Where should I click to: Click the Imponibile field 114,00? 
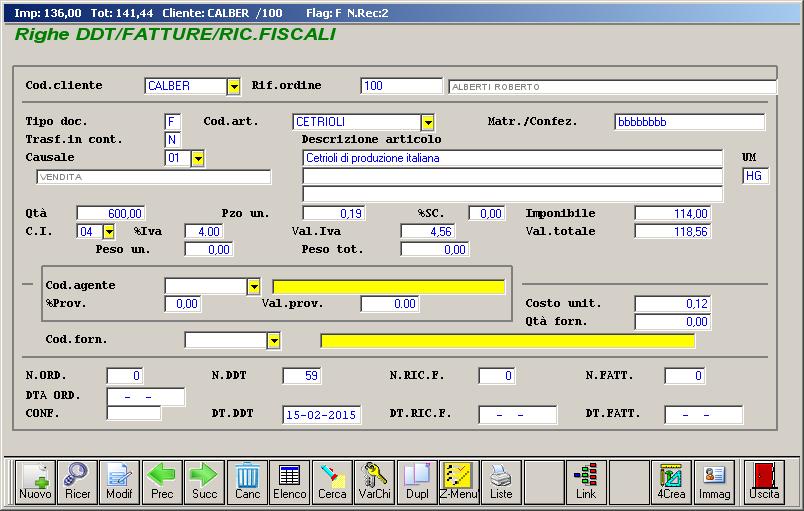coord(673,213)
